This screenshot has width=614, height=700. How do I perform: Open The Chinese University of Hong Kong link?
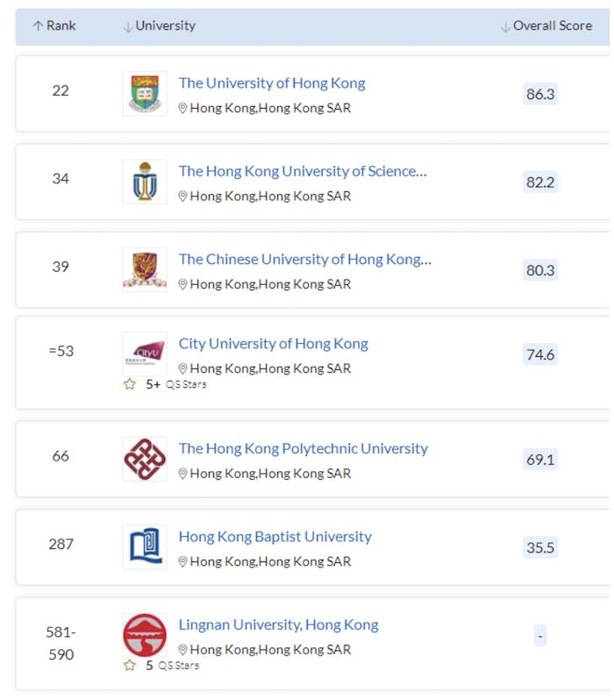pyautogui.click(x=304, y=259)
